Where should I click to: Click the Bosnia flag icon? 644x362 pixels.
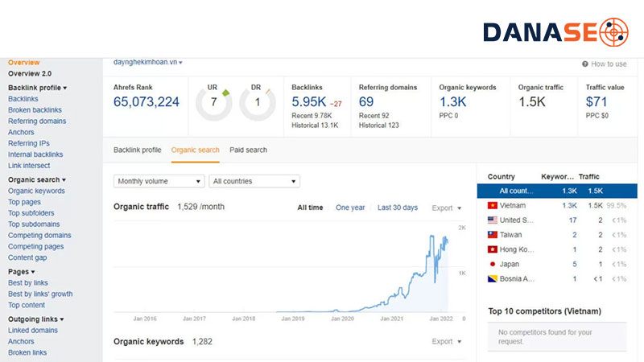coord(492,278)
